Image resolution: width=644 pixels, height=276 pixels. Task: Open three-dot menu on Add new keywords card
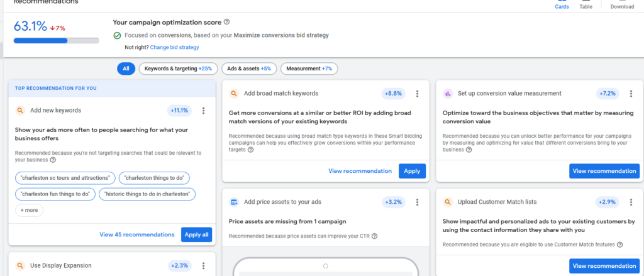pos(203,111)
